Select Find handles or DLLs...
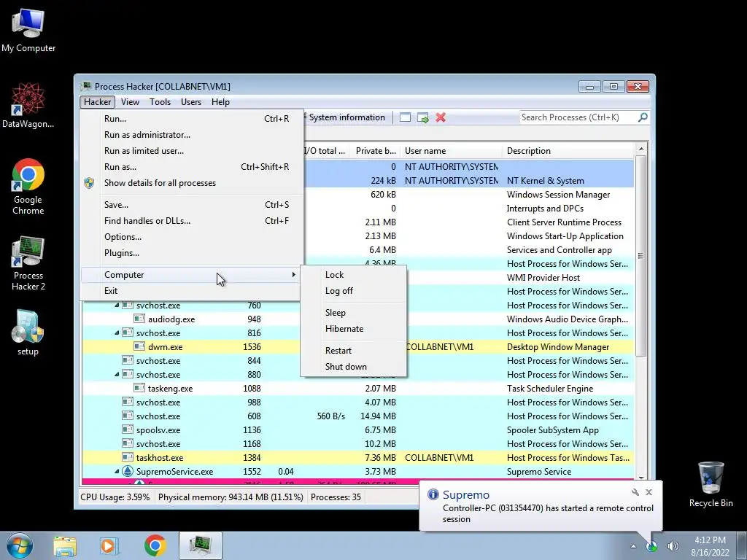This screenshot has width=747, height=560. pos(192,221)
